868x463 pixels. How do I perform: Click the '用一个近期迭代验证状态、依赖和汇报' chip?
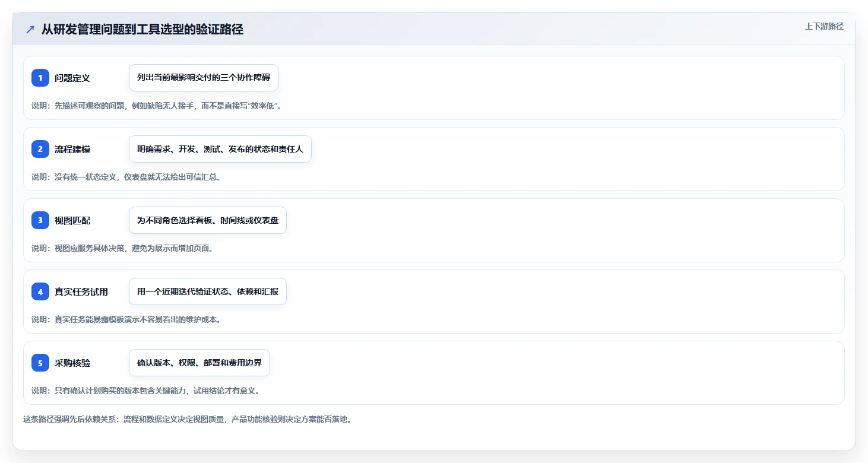click(208, 291)
